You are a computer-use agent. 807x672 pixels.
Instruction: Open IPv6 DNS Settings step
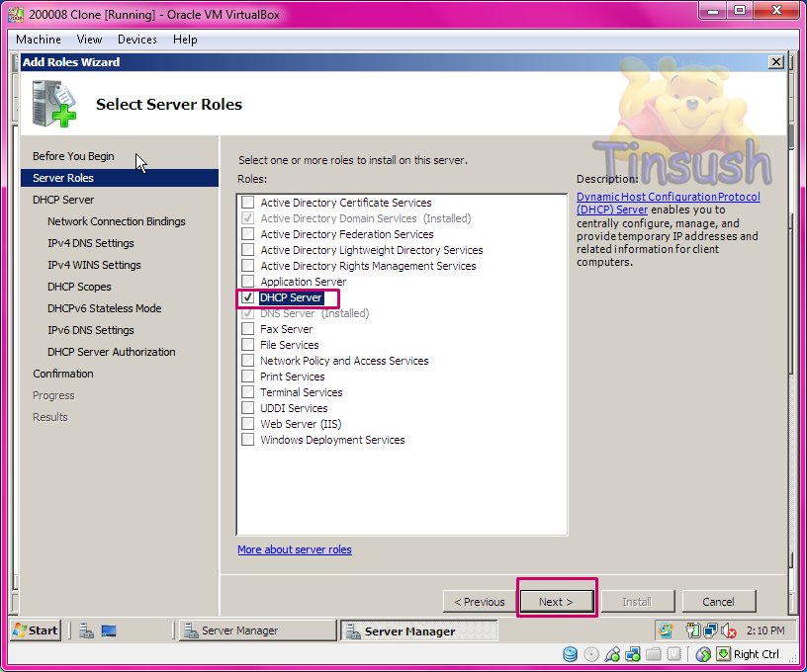click(91, 330)
